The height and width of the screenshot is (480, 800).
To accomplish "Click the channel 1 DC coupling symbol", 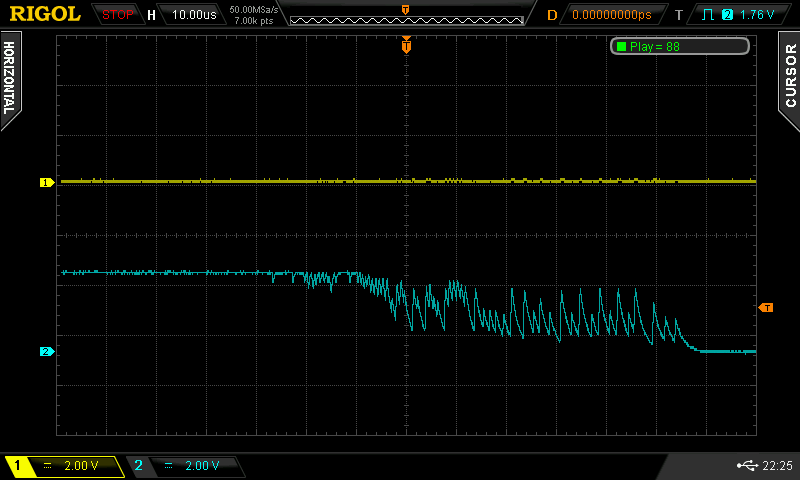I will click(x=47, y=465).
